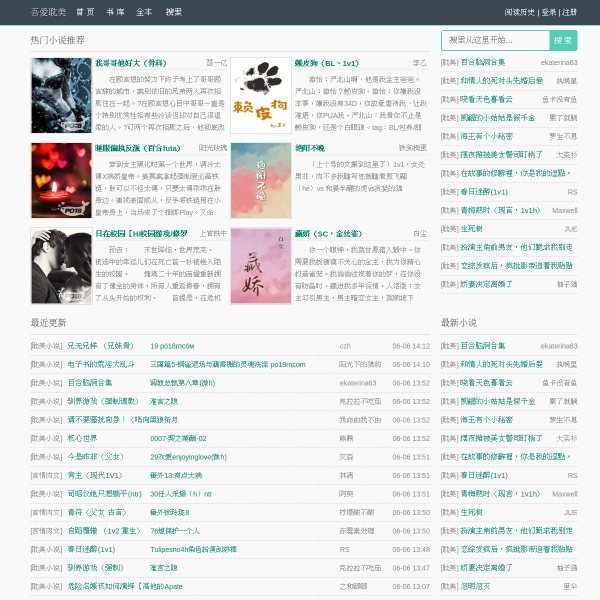
Task: Open recommended title 我哥哥他好大（骨科）
Action: [x=131, y=63]
